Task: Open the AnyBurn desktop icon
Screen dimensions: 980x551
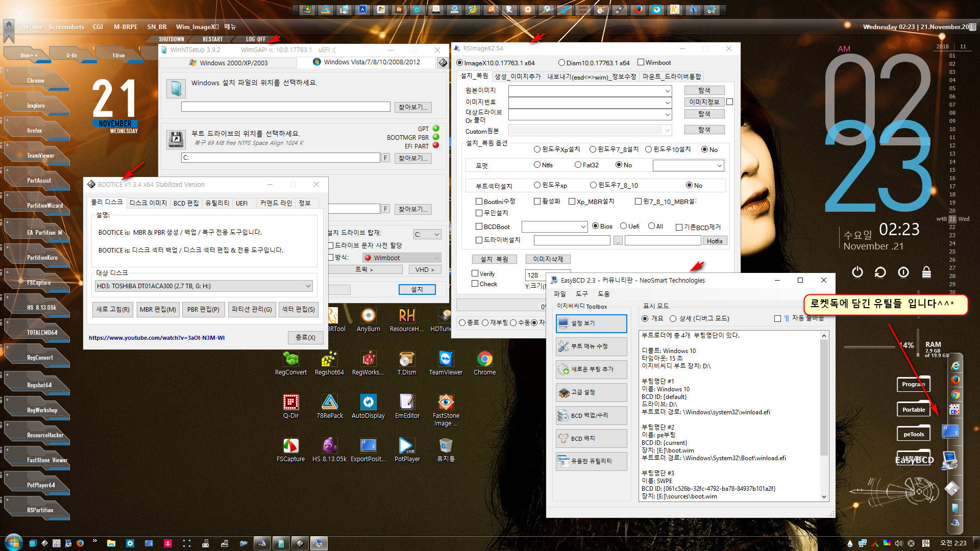Action: point(368,320)
